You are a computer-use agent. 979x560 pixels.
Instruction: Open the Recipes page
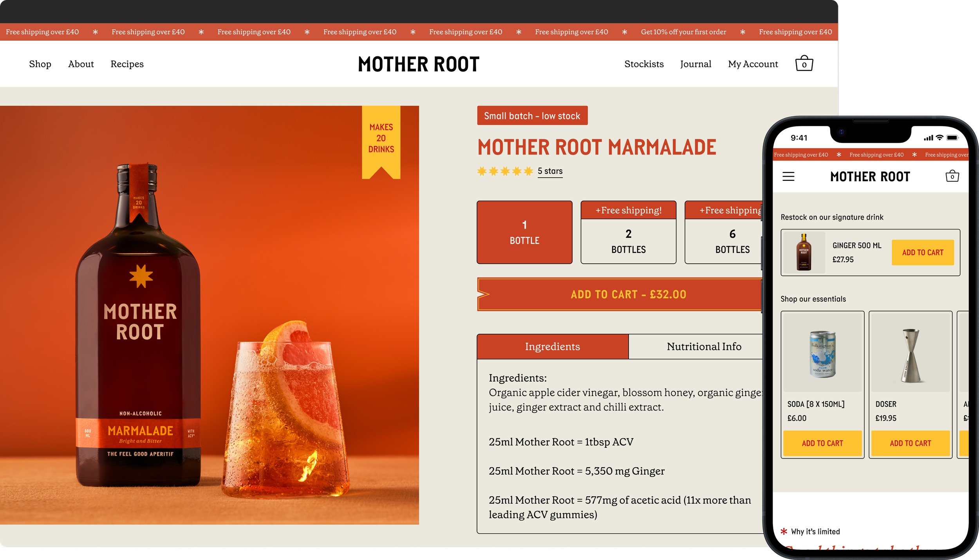click(x=127, y=64)
